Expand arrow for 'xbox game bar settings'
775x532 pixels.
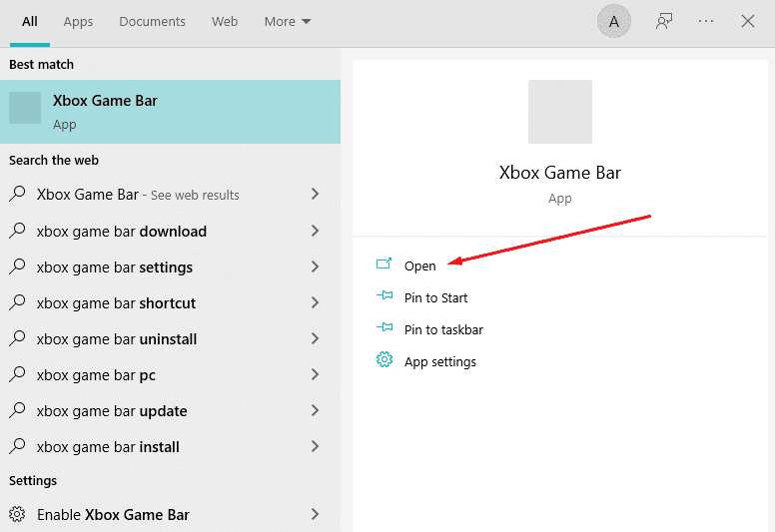(315, 266)
